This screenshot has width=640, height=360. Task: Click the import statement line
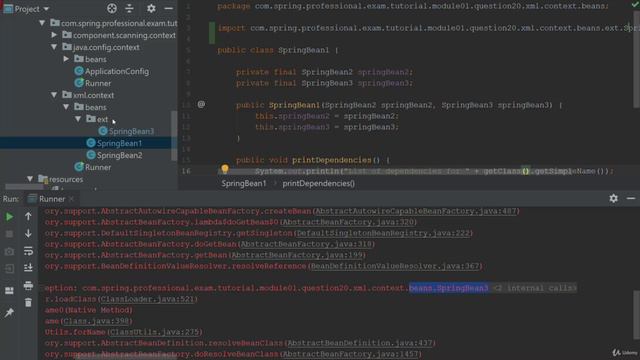tap(429, 28)
